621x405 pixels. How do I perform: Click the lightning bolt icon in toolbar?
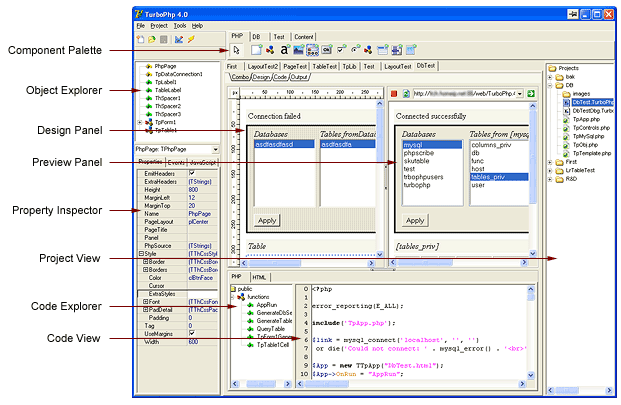(191, 40)
